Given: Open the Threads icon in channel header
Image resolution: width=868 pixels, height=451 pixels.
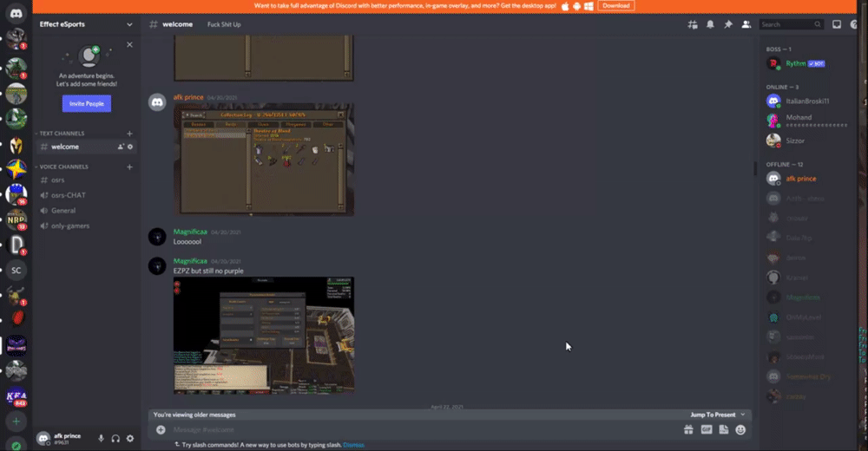Looking at the screenshot, I should click(693, 24).
